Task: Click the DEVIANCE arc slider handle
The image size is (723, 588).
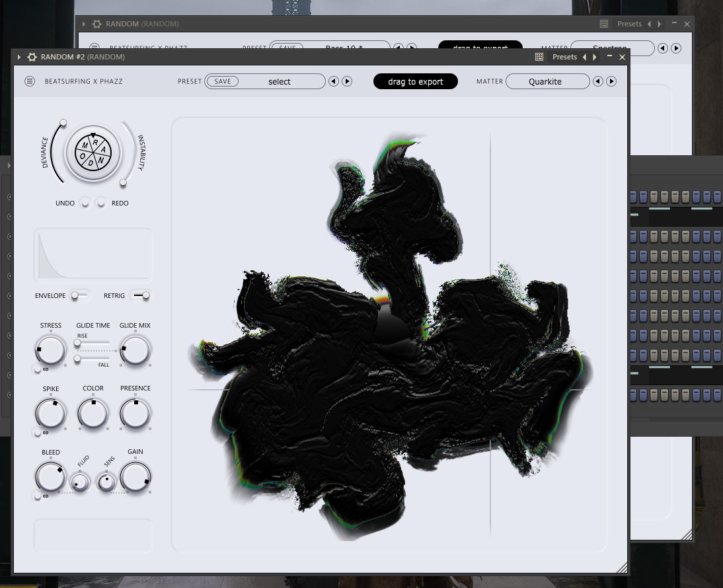Action: click(x=63, y=123)
